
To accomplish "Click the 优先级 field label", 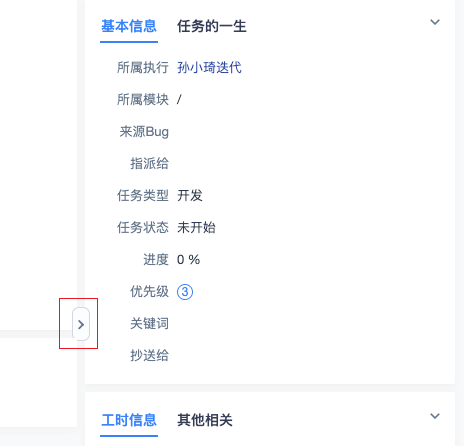I will [x=149, y=292].
